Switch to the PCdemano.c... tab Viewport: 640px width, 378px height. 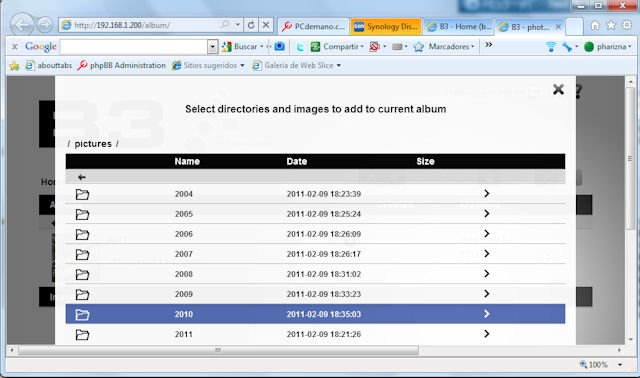pos(313,27)
